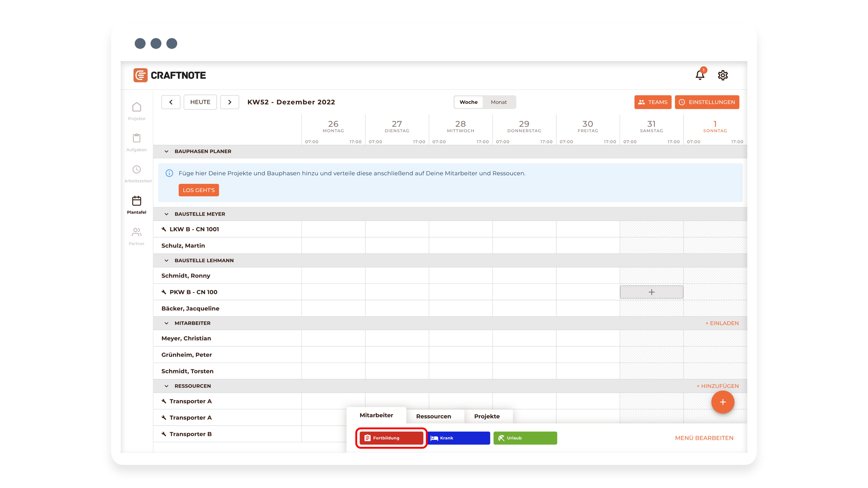Click + EINLADEN link
The image size is (868, 488).
pyautogui.click(x=722, y=323)
